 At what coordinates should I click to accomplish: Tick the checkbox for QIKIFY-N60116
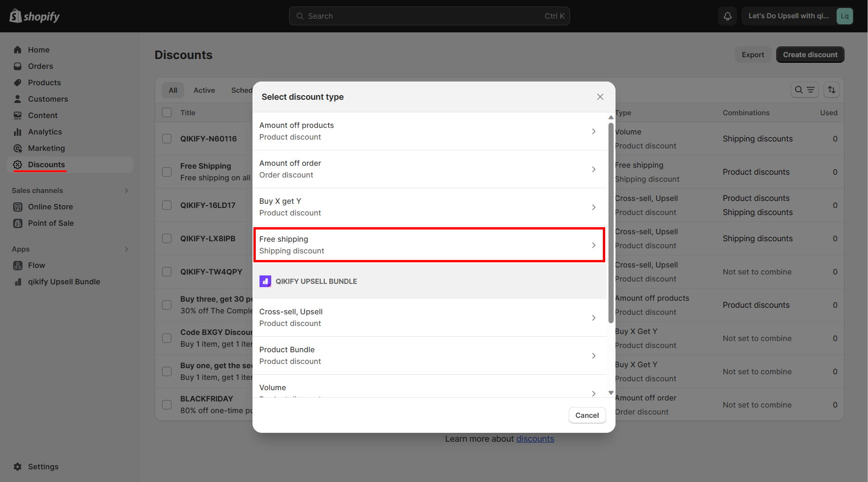(x=167, y=139)
